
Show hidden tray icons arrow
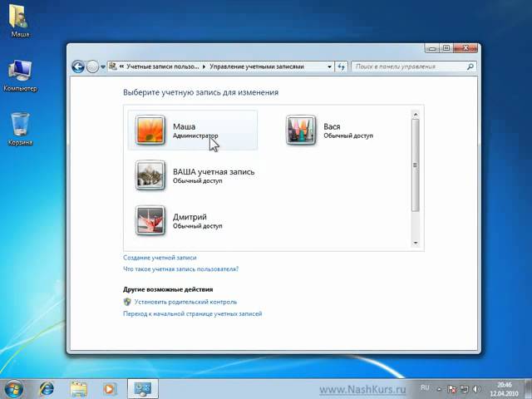click(x=440, y=389)
